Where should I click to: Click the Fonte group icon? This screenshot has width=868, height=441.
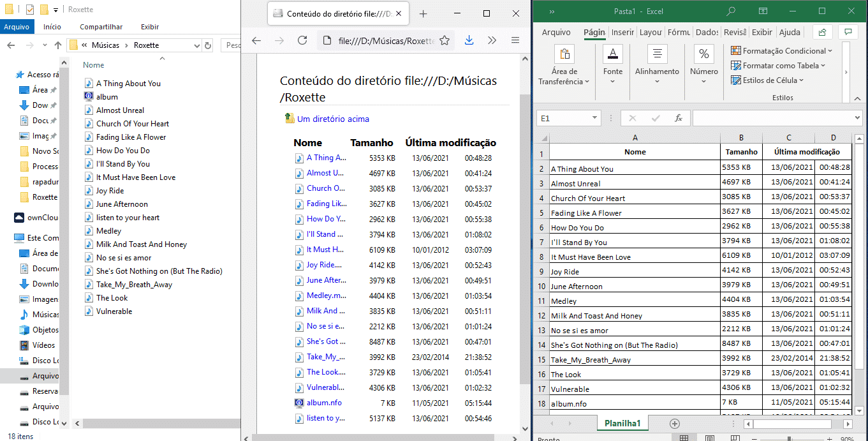point(613,54)
